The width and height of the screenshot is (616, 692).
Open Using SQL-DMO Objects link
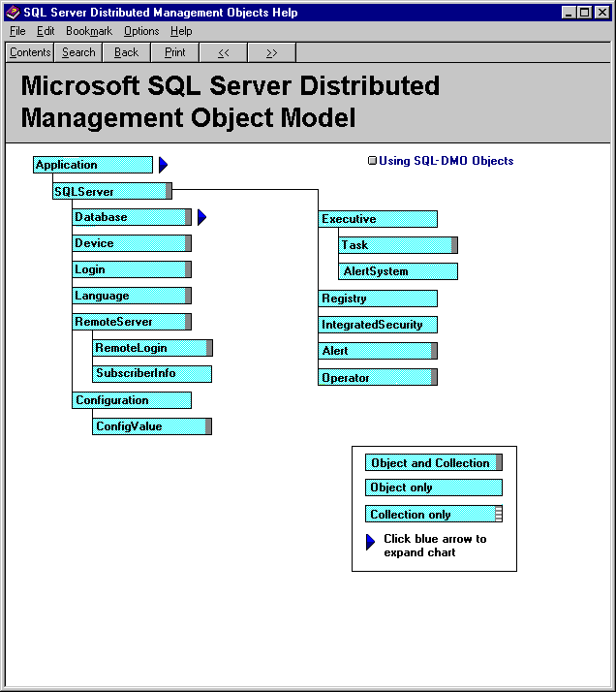(446, 161)
